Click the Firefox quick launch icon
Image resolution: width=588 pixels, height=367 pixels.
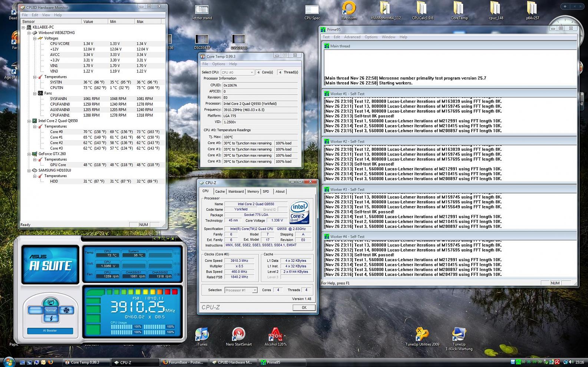coord(50,362)
